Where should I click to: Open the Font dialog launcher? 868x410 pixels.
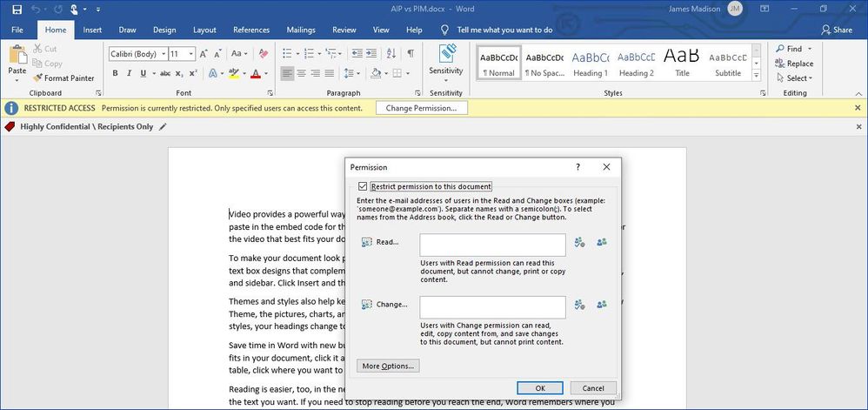click(x=270, y=93)
